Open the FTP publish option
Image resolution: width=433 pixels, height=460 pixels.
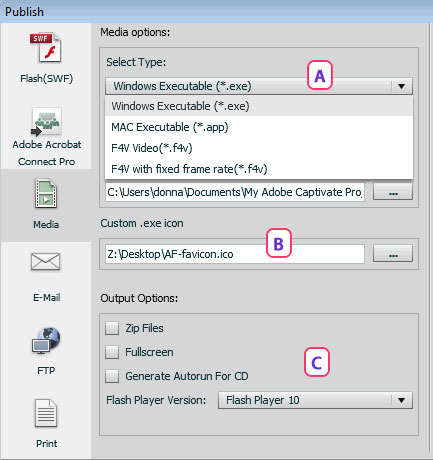coord(46,340)
